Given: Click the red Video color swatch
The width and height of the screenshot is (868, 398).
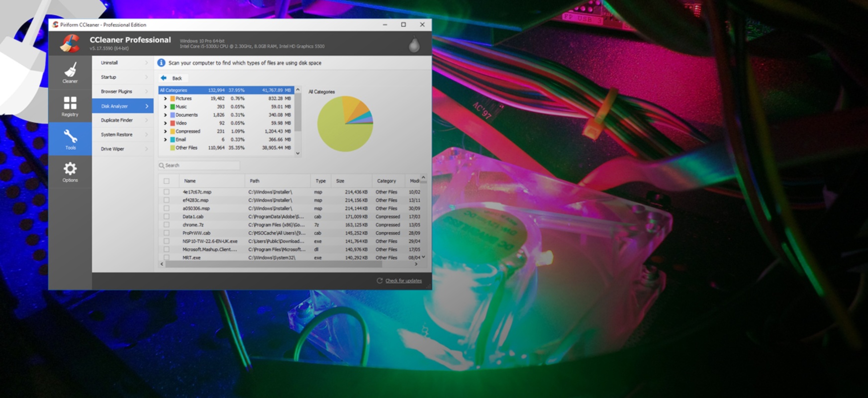Looking at the screenshot, I should pos(173,123).
